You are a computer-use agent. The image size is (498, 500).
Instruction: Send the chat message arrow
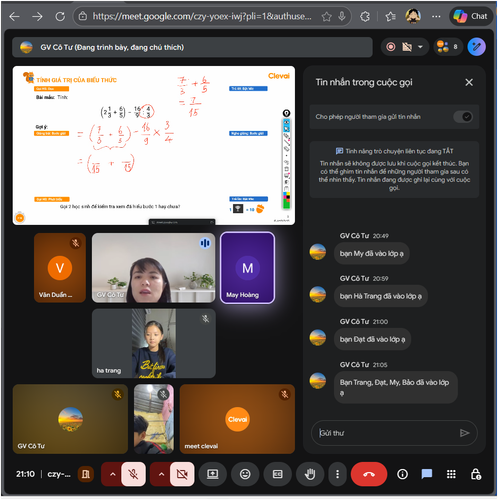click(x=465, y=433)
